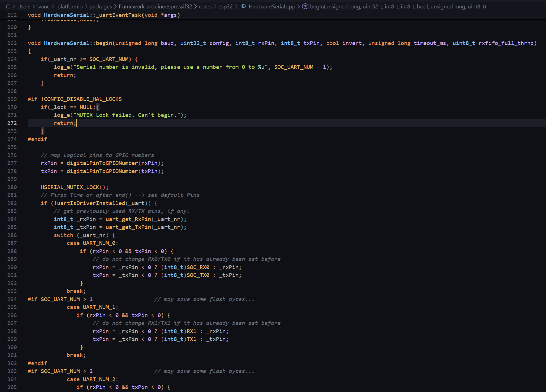
Task: Open the HardwareSerial.cpp breadcrumb
Action: pyautogui.click(x=272, y=6)
